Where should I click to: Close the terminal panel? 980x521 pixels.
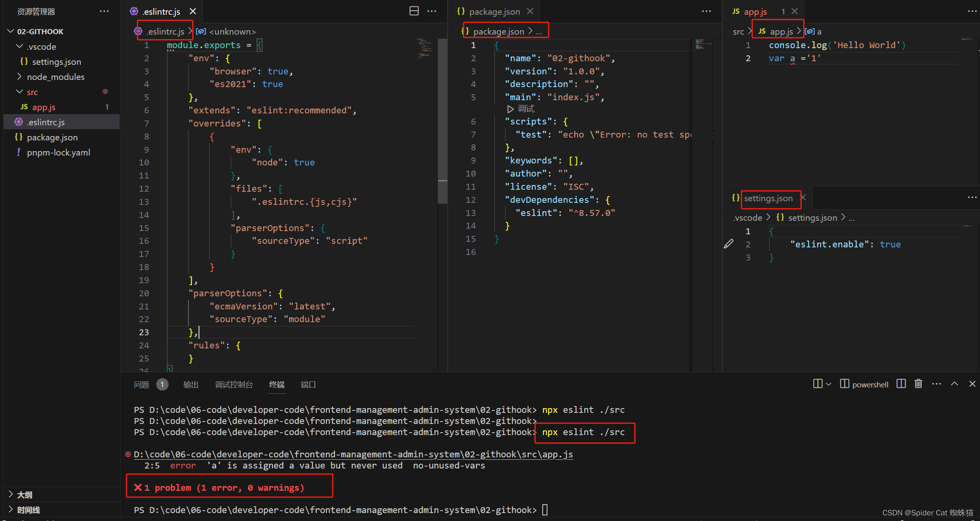click(972, 384)
